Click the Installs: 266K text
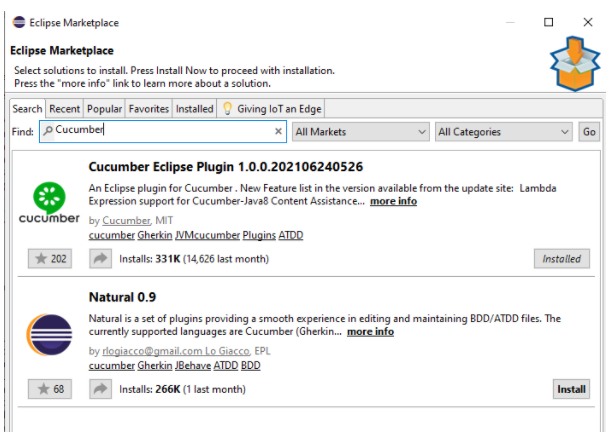610x447 pixels. [150, 389]
